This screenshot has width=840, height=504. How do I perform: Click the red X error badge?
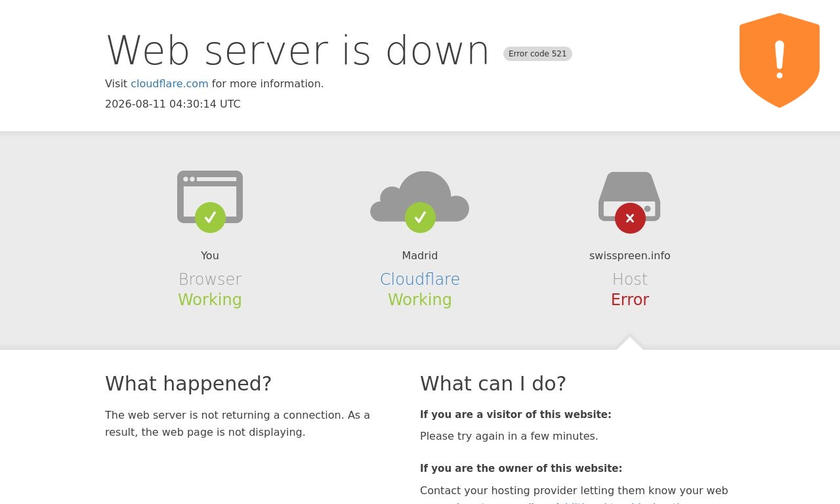(x=630, y=218)
